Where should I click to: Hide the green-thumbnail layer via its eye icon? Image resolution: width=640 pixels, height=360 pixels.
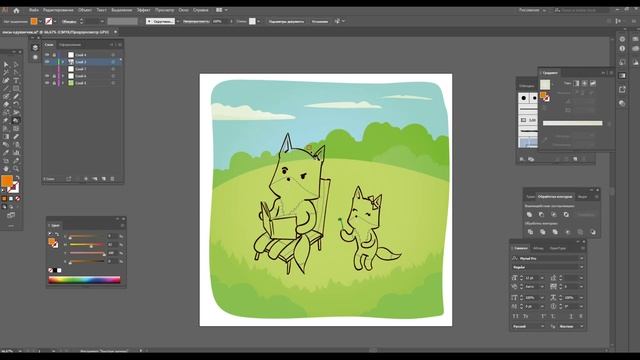click(x=47, y=83)
